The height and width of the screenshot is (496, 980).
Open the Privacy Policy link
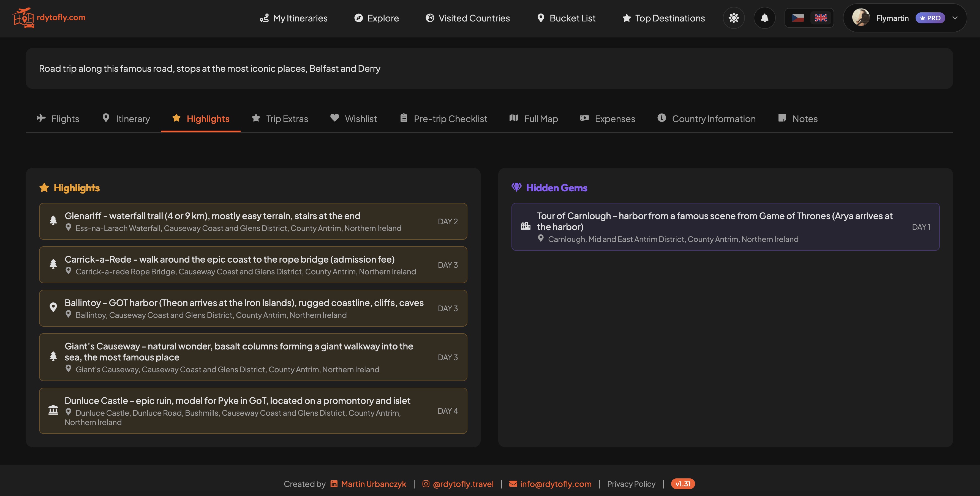pyautogui.click(x=631, y=484)
